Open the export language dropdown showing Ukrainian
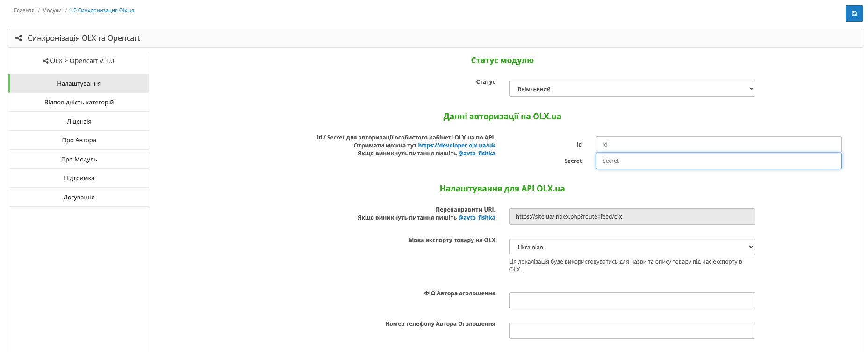The width and height of the screenshot is (868, 352). tap(632, 247)
